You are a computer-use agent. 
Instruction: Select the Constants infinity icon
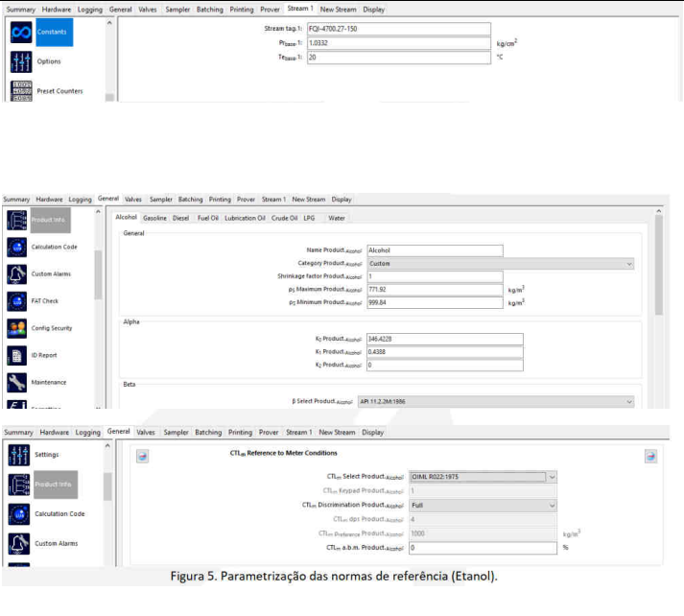[x=21, y=32]
